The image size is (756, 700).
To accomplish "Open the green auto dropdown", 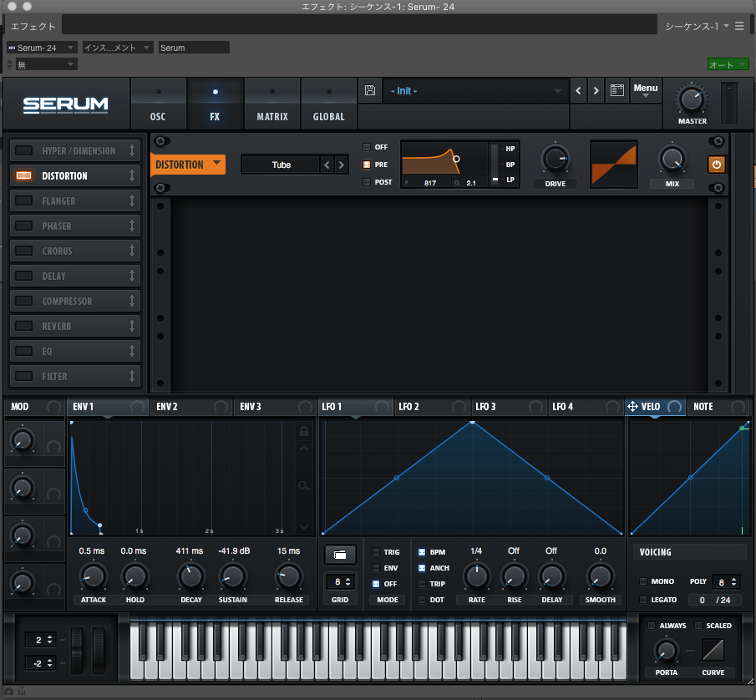I will pos(728,64).
